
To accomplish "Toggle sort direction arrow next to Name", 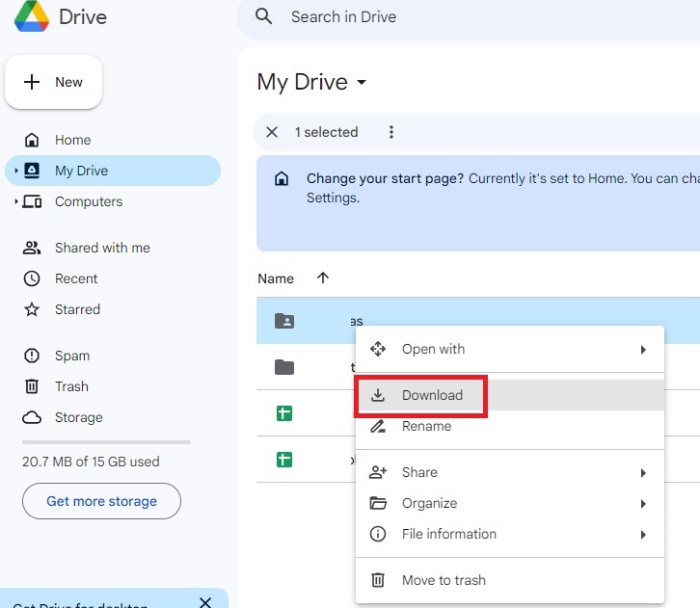I will pos(323,278).
